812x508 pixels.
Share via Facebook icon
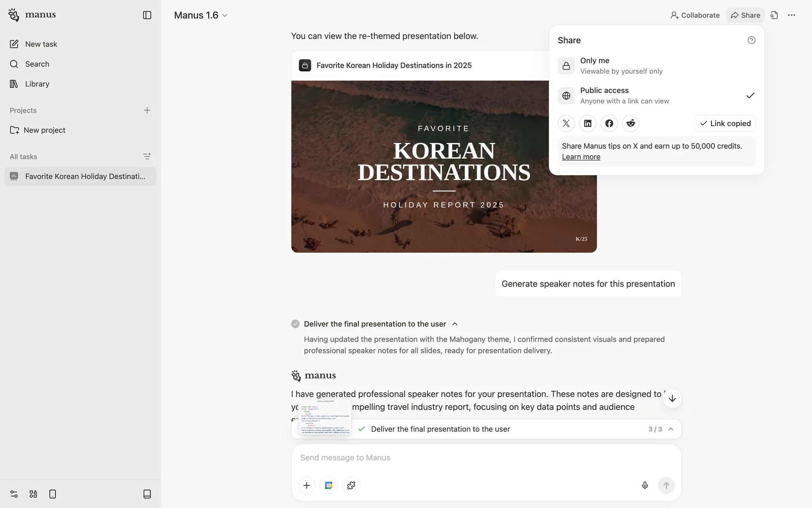(609, 123)
